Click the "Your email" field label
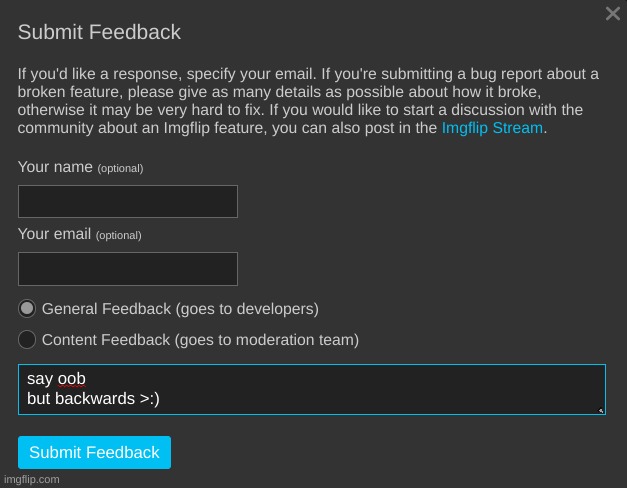The height and width of the screenshot is (488, 627). click(x=56, y=235)
